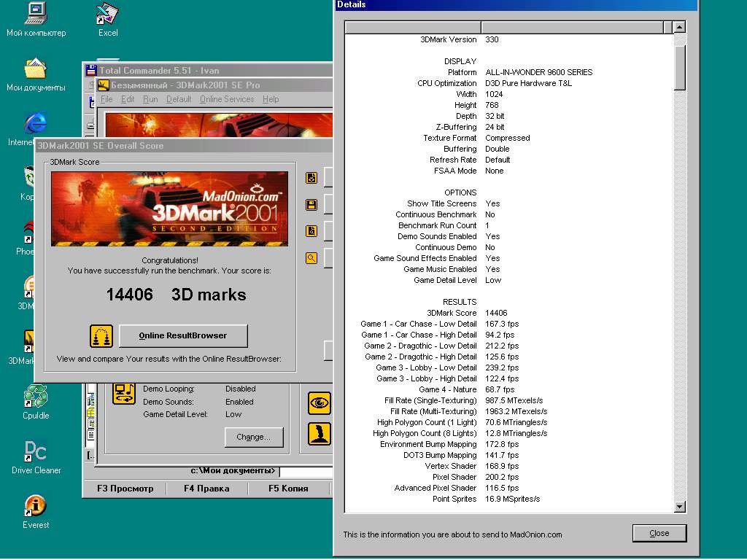Open the Cpuldle desktop shortcut
747x560 pixels.
pyautogui.click(x=36, y=397)
